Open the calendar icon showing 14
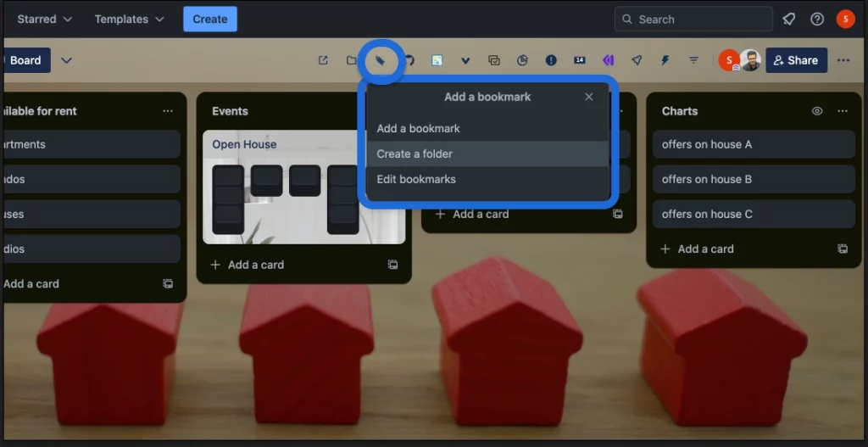 click(x=580, y=60)
